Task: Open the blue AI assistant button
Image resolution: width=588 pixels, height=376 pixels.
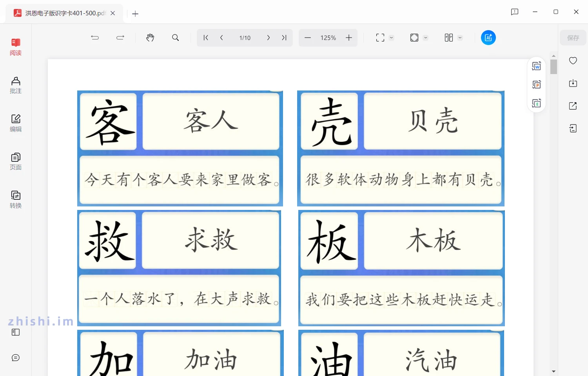Action: (488, 38)
